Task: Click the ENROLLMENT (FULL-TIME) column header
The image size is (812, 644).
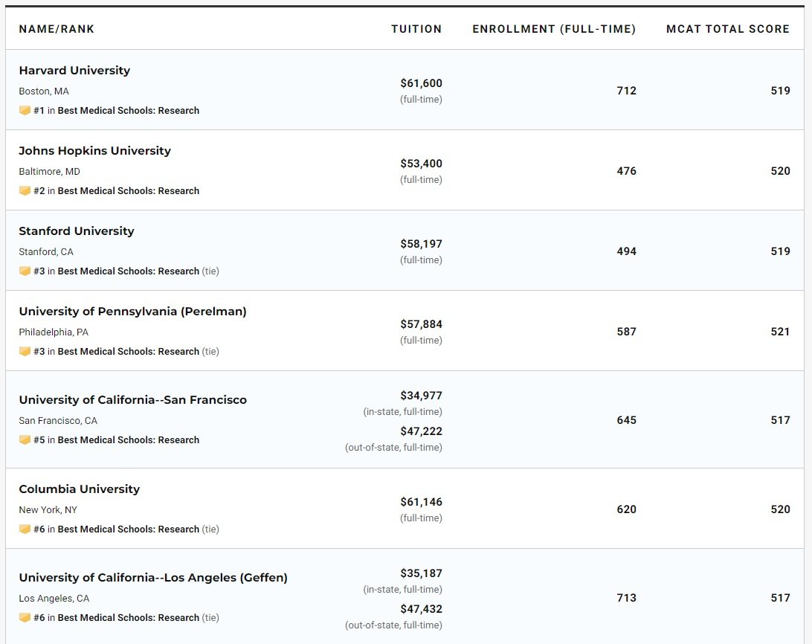Action: click(x=554, y=29)
